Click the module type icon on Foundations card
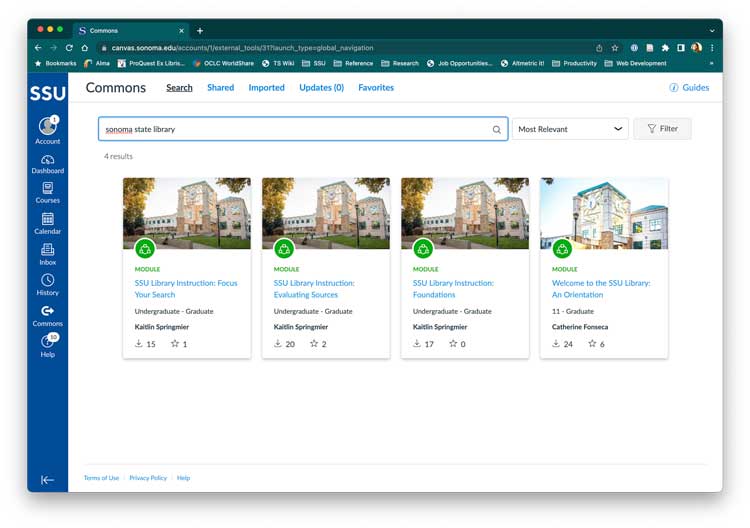 423,249
